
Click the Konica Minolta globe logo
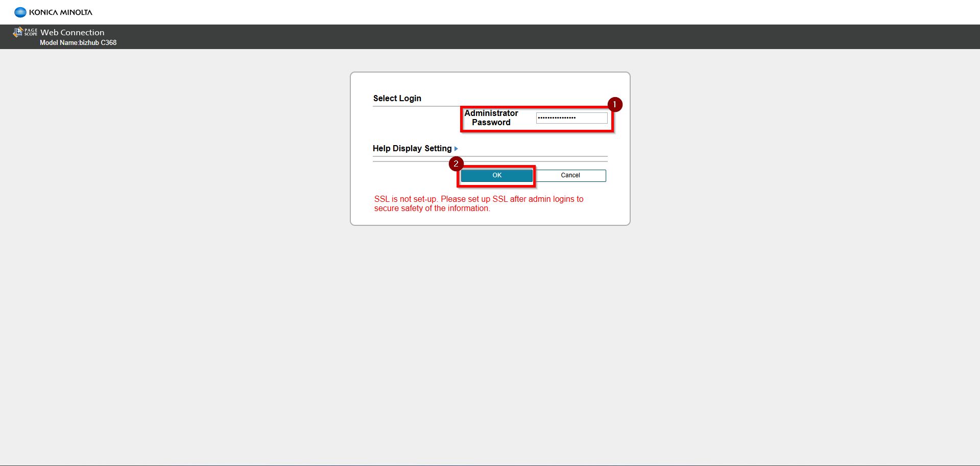pyautogui.click(x=20, y=12)
